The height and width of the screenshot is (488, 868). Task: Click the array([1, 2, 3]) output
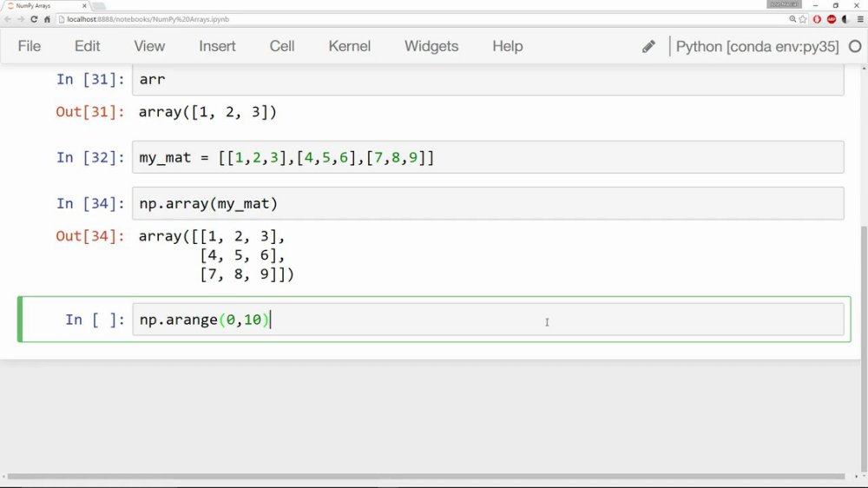click(207, 112)
